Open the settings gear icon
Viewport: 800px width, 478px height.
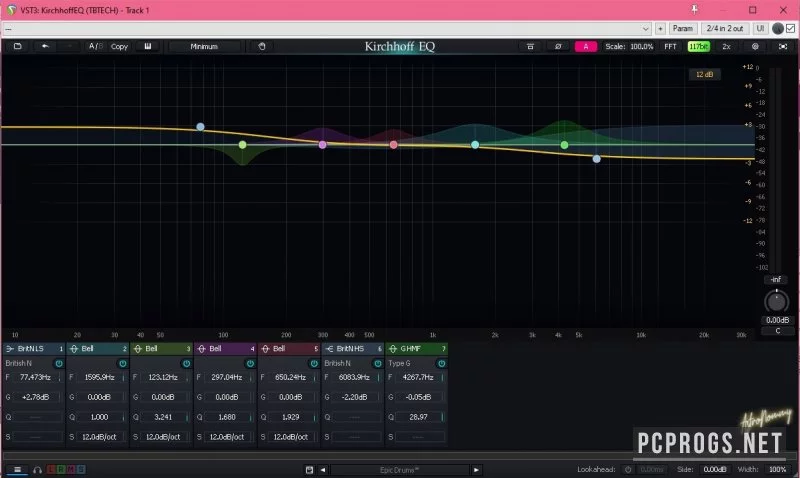tap(755, 46)
